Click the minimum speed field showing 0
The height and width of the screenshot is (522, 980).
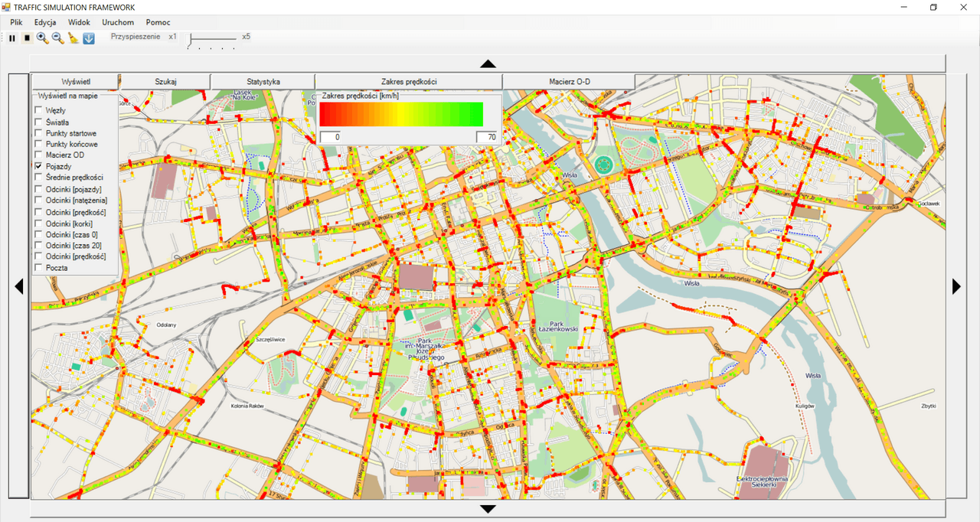tap(330, 137)
